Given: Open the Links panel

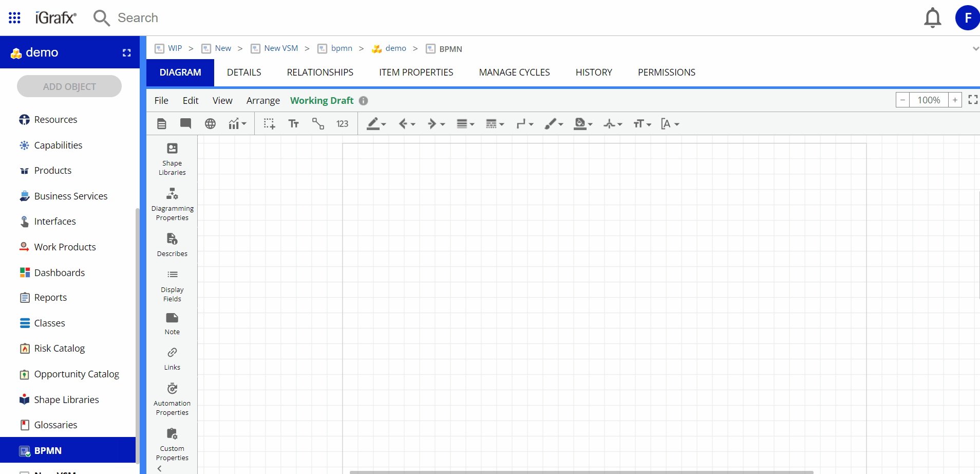Looking at the screenshot, I should pos(172,357).
